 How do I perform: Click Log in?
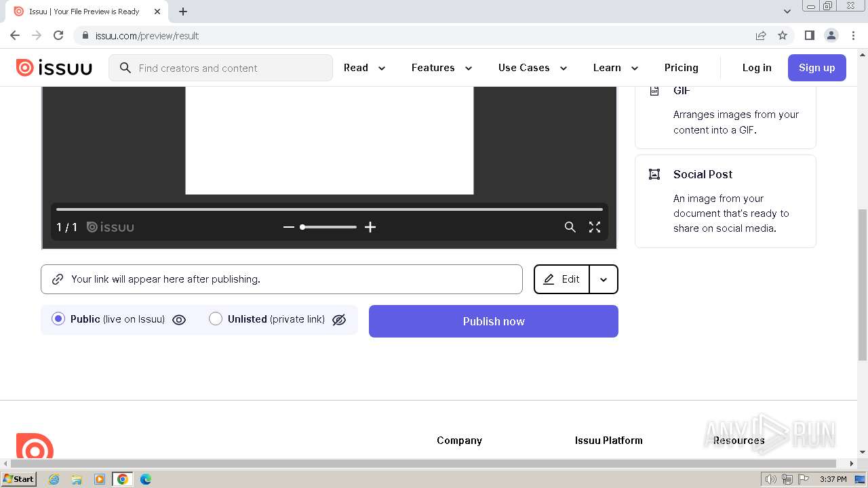pyautogui.click(x=757, y=68)
